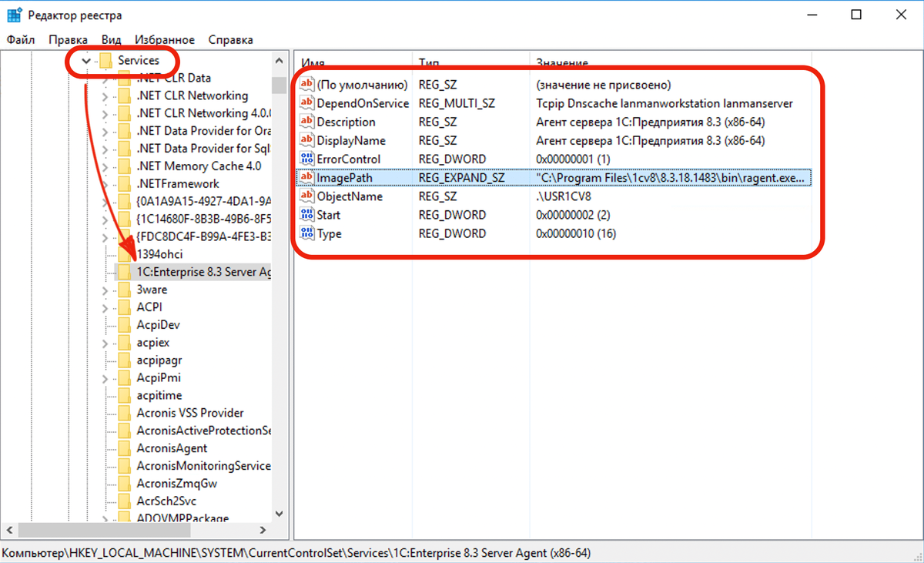This screenshot has width=924, height=563.
Task: Click the AcpiDev folder icon
Action: pyautogui.click(x=125, y=325)
